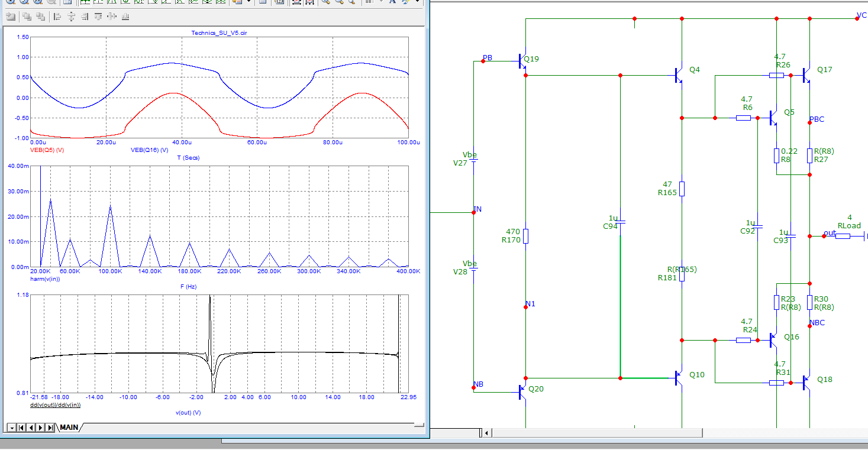Viewport: 868px width, 450px height.
Task: Open the page list dropdown beside MAIN tab
Action: [x=11, y=427]
